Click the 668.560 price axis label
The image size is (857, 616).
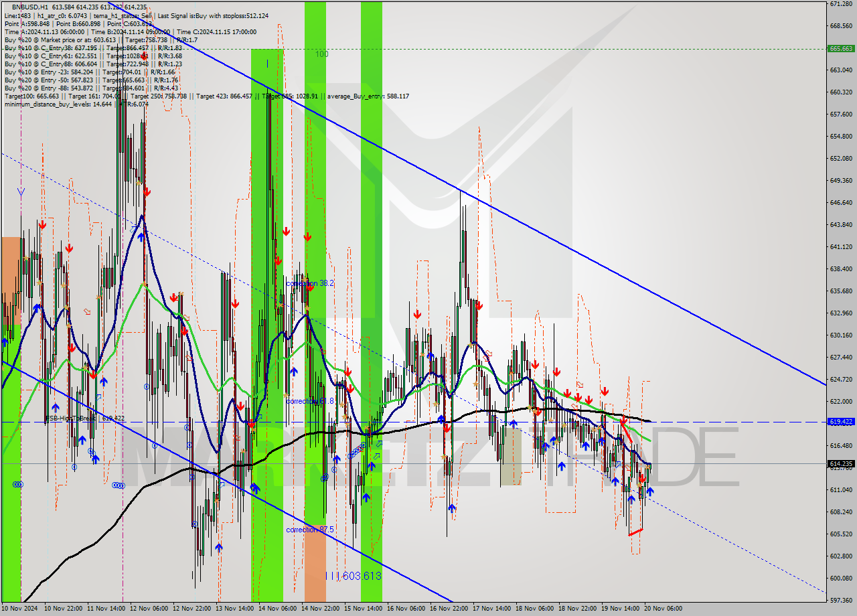pyautogui.click(x=841, y=26)
